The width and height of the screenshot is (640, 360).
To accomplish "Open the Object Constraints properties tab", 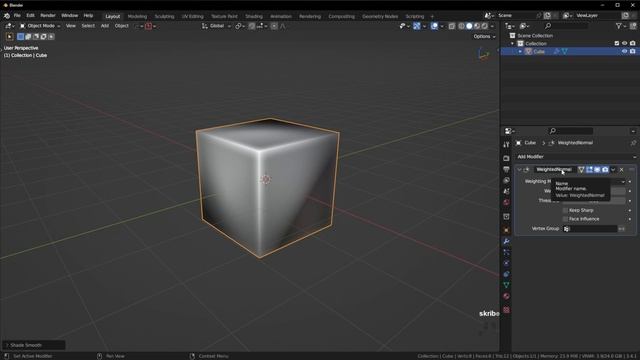I will (506, 274).
